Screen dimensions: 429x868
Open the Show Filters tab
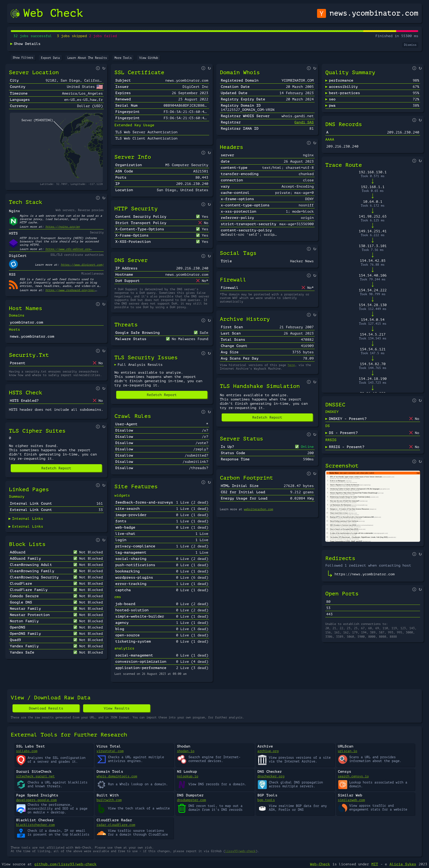pyautogui.click(x=23, y=58)
